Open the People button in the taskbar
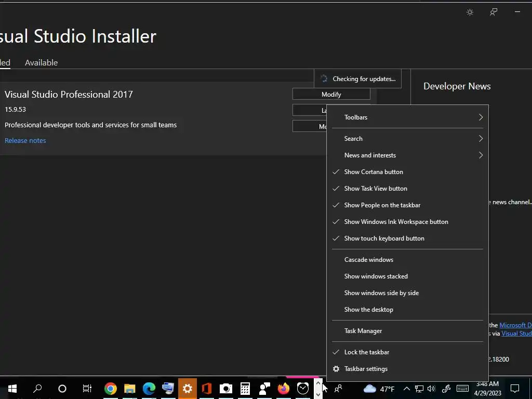Viewport: 532px width, 399px height. [338, 389]
